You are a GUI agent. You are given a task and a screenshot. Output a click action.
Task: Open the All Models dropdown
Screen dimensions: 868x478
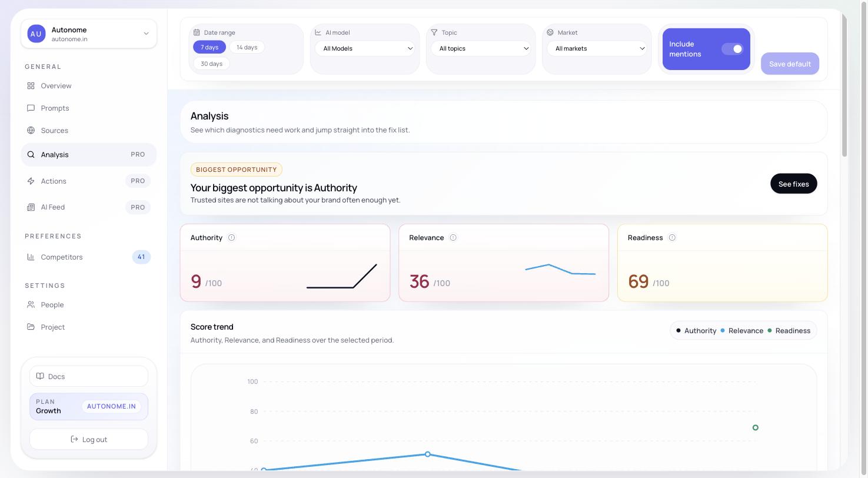pos(365,49)
